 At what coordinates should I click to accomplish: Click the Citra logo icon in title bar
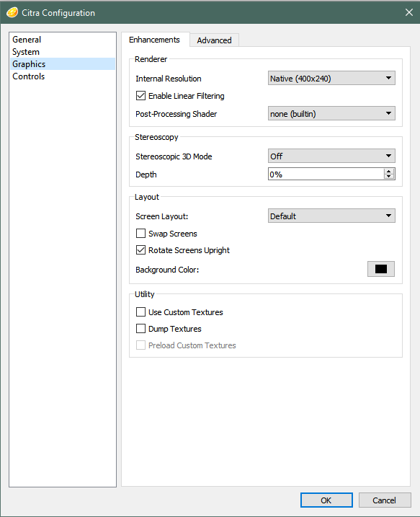(12, 12)
